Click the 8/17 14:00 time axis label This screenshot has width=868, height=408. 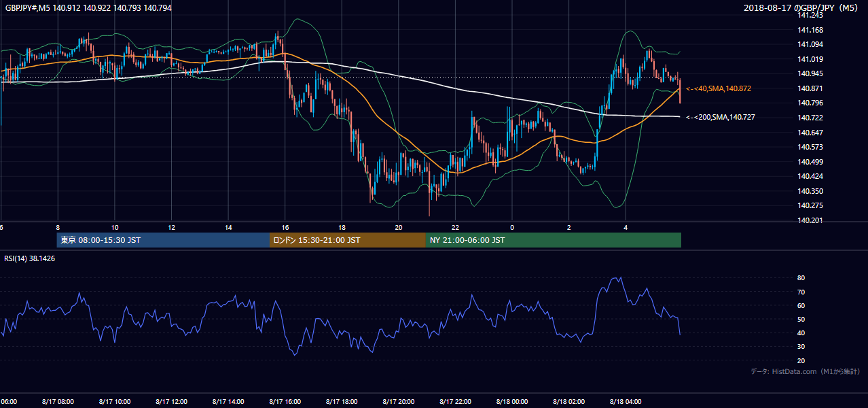tap(228, 402)
